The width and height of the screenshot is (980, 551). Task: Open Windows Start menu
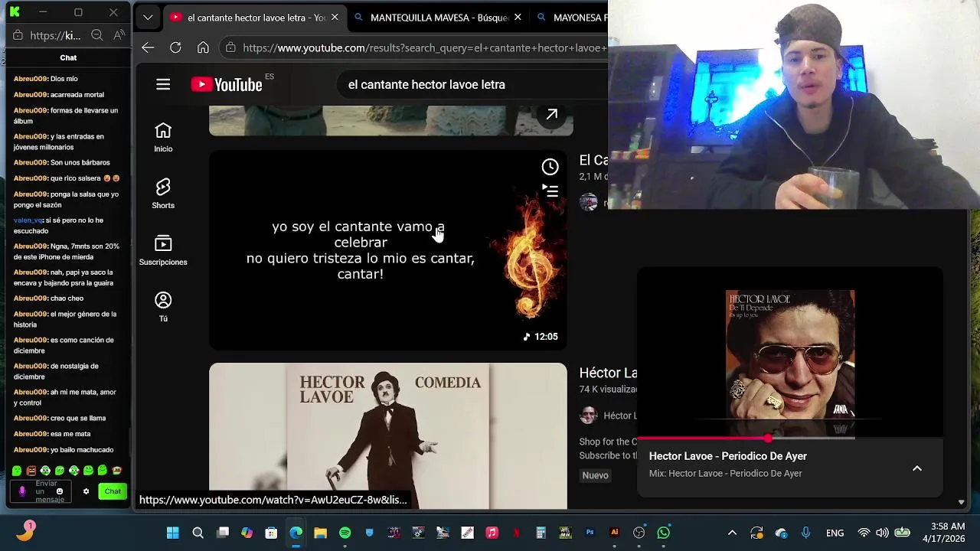coord(173,533)
